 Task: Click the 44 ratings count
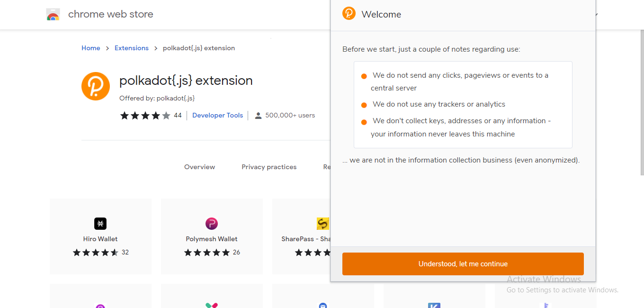[178, 115]
